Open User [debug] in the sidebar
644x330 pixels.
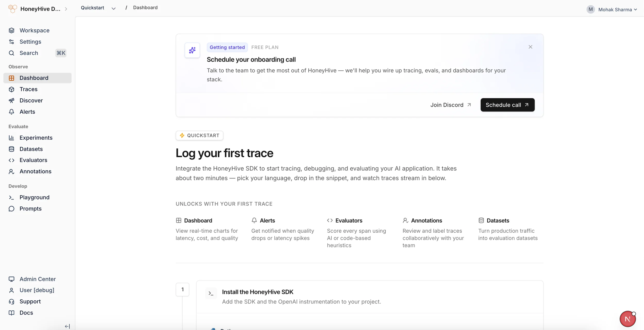point(38,290)
